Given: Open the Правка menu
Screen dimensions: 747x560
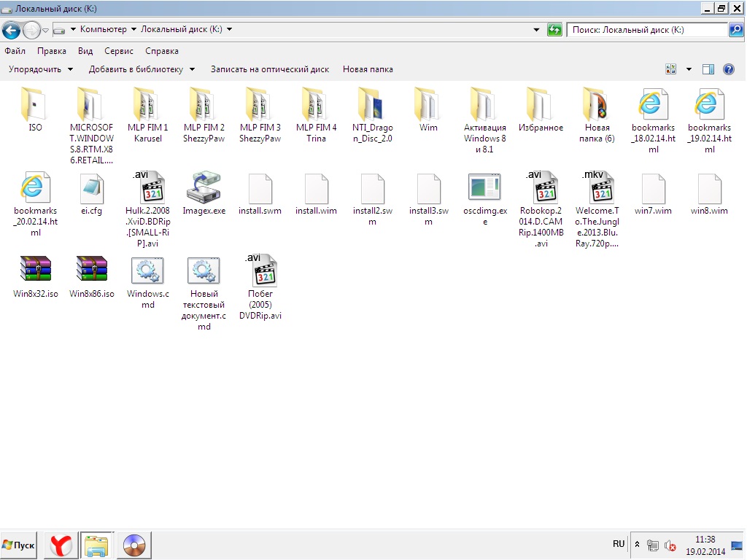Looking at the screenshot, I should pos(52,51).
